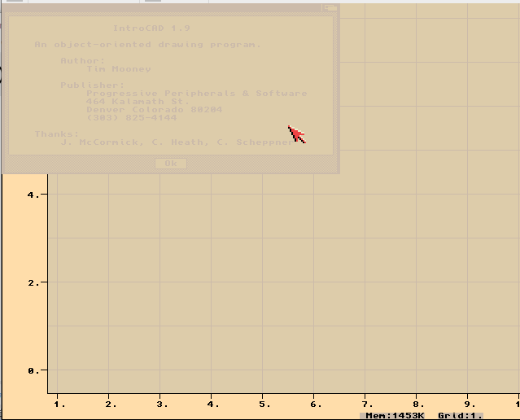Click the "Mem:1453K" status readout
Image resolution: width=520 pixels, height=420 pixels.
pyautogui.click(x=395, y=416)
